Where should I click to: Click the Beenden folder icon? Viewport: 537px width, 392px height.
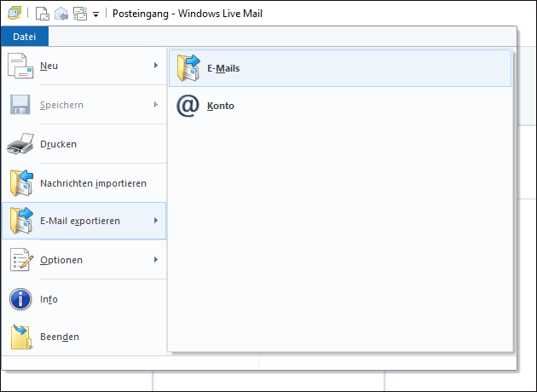click(x=20, y=337)
